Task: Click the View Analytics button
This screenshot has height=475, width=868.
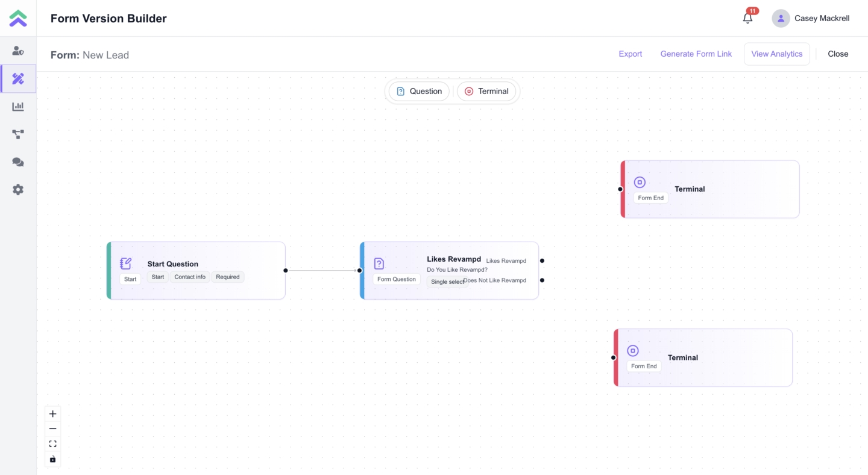Action: tap(776, 54)
